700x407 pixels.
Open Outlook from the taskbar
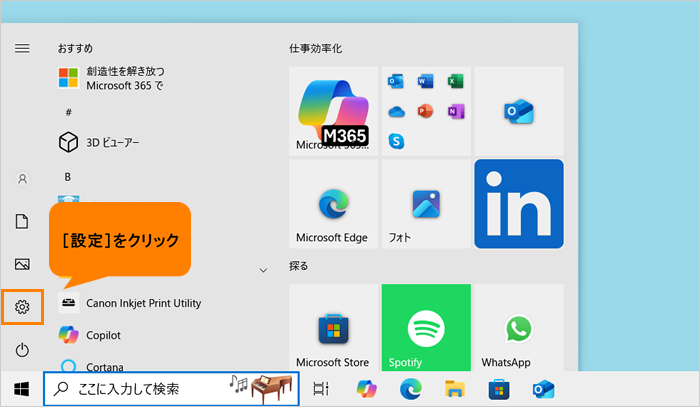[x=543, y=389]
